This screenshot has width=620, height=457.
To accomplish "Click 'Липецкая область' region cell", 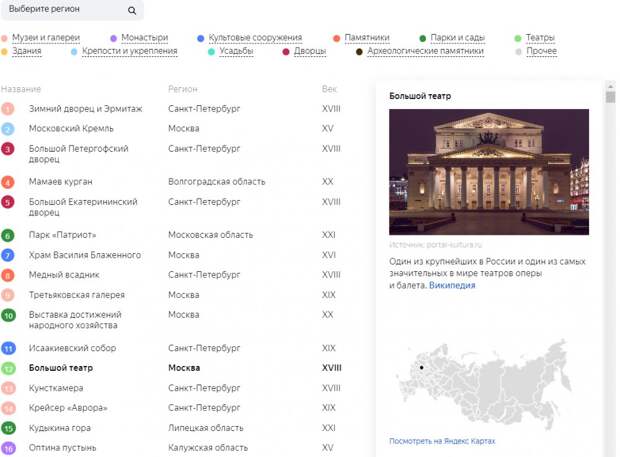I will [206, 428].
